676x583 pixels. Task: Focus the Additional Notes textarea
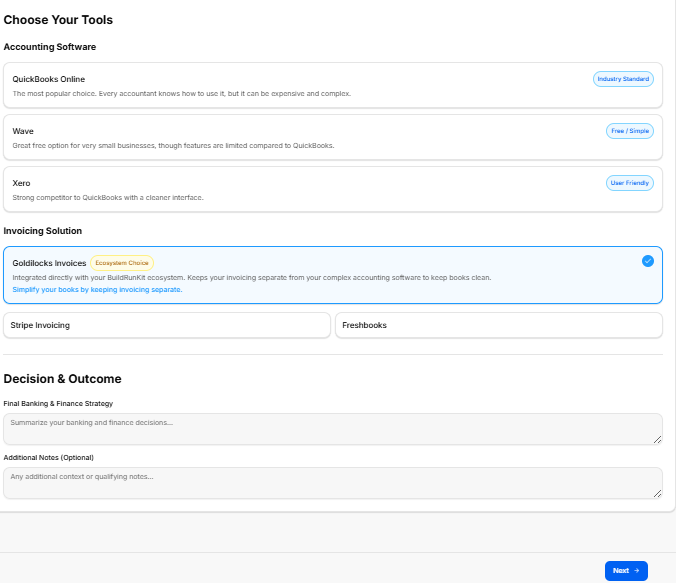pos(333,483)
